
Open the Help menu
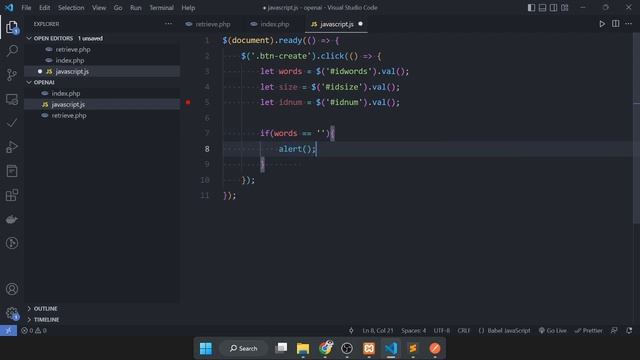click(x=188, y=8)
